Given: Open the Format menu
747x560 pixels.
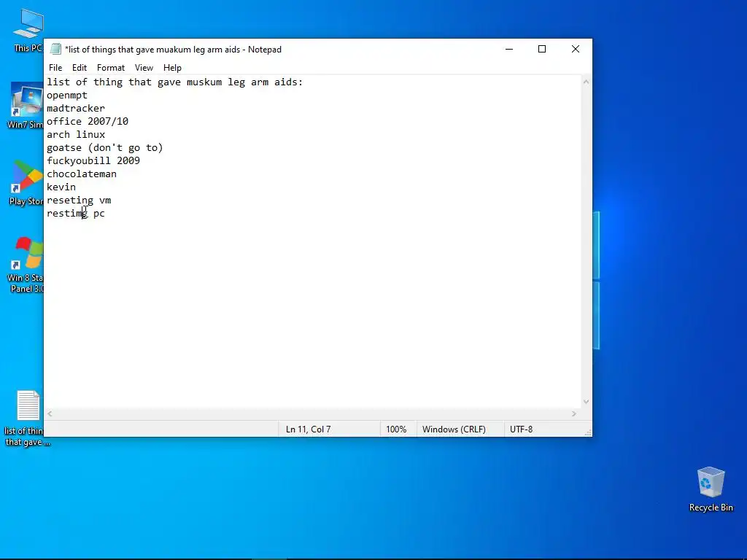Looking at the screenshot, I should coord(111,68).
